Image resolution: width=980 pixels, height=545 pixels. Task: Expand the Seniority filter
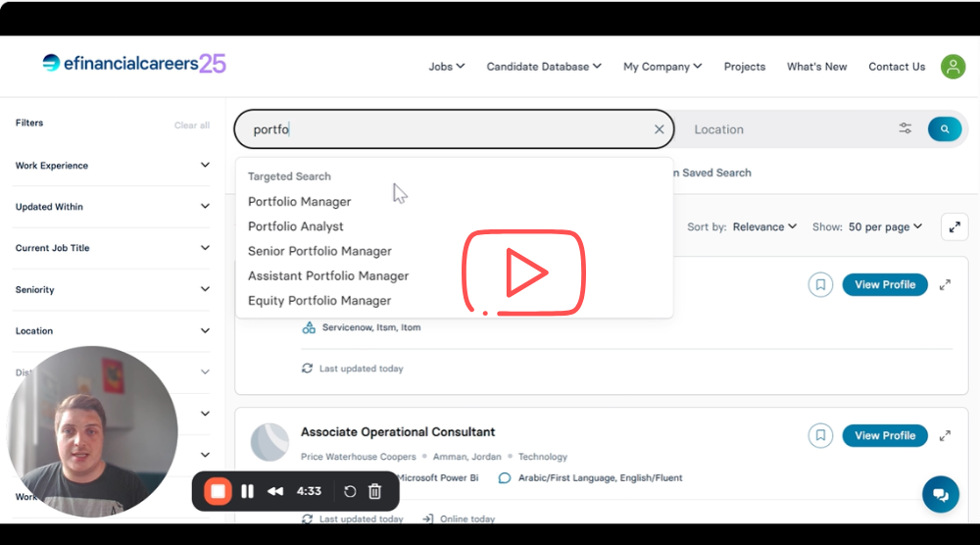coord(113,289)
